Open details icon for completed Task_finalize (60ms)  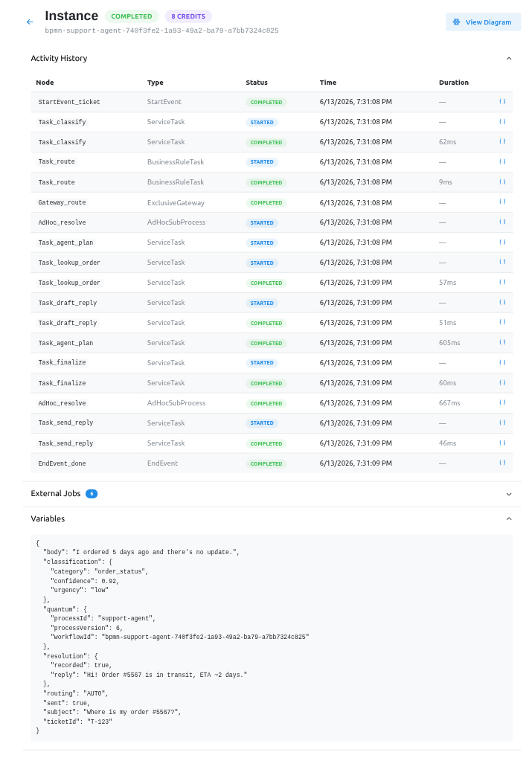[502, 383]
